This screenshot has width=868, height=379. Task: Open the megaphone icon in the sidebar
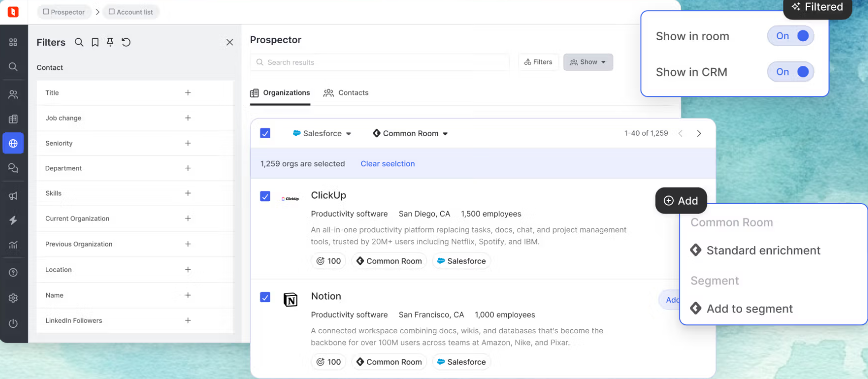coord(13,196)
